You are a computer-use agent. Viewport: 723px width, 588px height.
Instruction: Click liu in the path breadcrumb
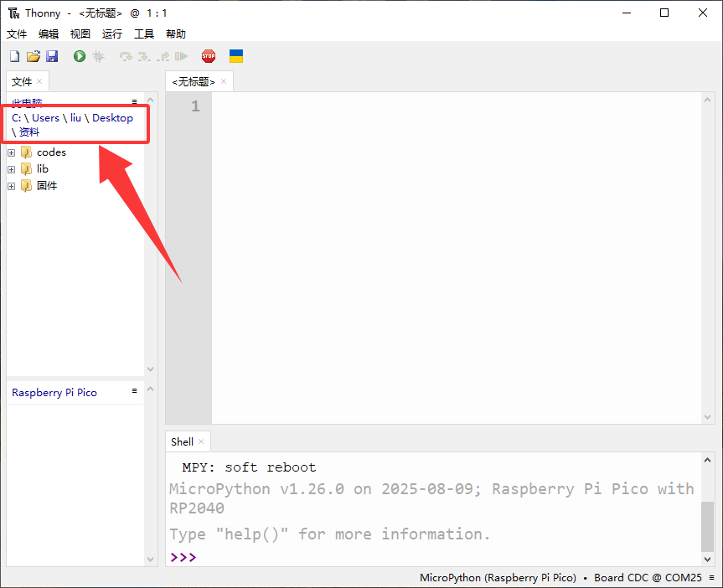coord(75,118)
